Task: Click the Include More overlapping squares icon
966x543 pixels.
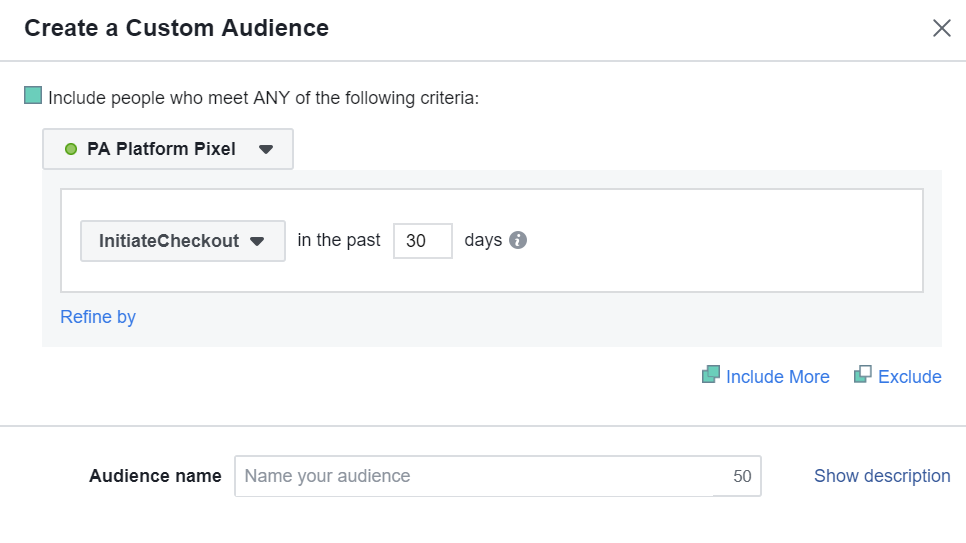Action: coord(711,375)
